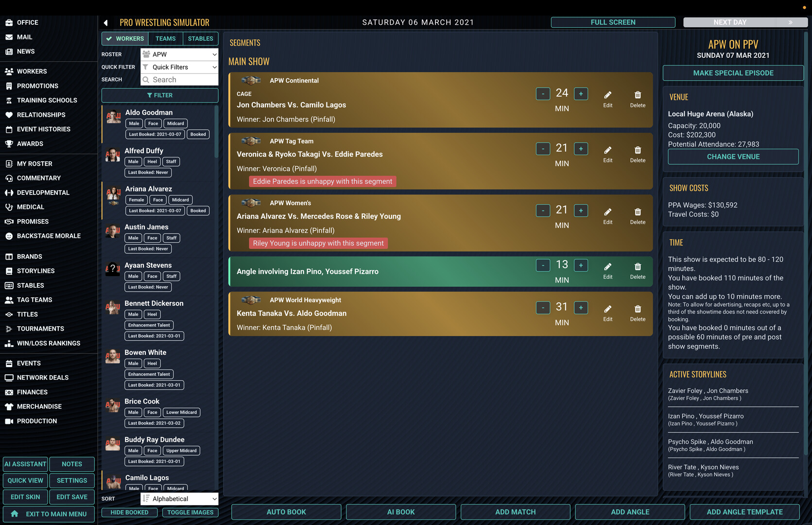Open Merchandise from the sidebar

pyautogui.click(x=39, y=406)
